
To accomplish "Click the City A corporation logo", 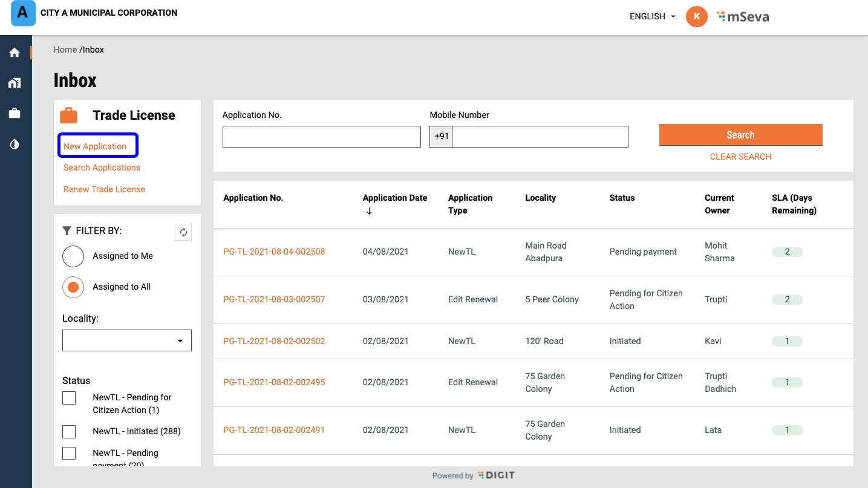I will (x=23, y=13).
